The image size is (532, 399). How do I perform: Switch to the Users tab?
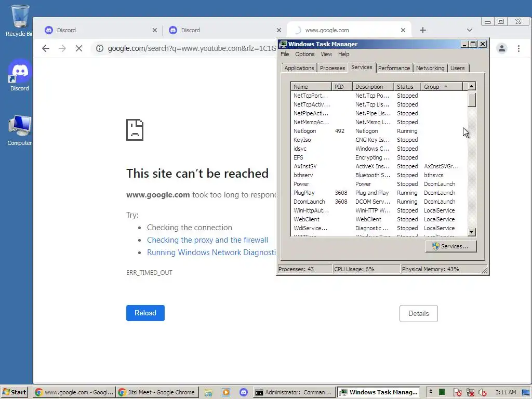click(457, 68)
